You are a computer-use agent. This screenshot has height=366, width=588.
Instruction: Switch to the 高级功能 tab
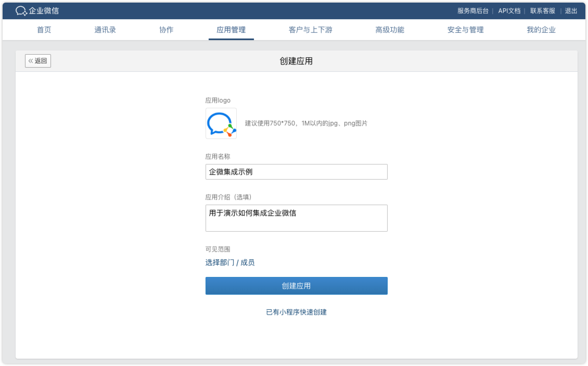390,30
